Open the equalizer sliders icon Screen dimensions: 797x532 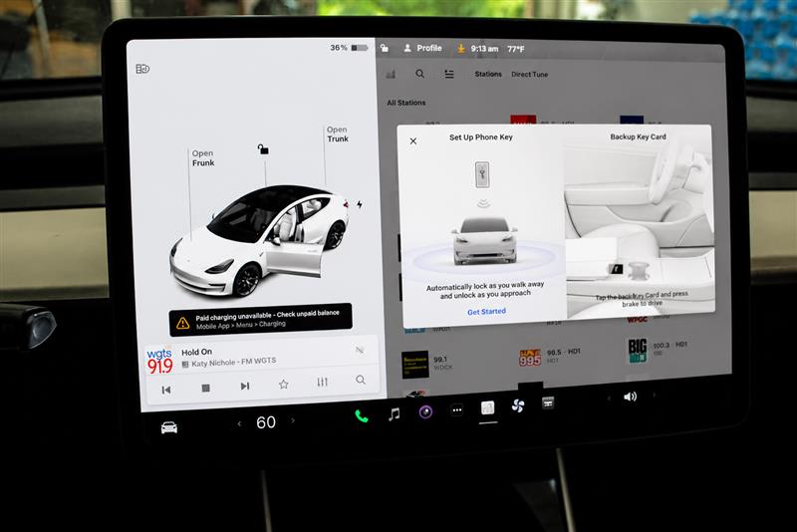[322, 383]
